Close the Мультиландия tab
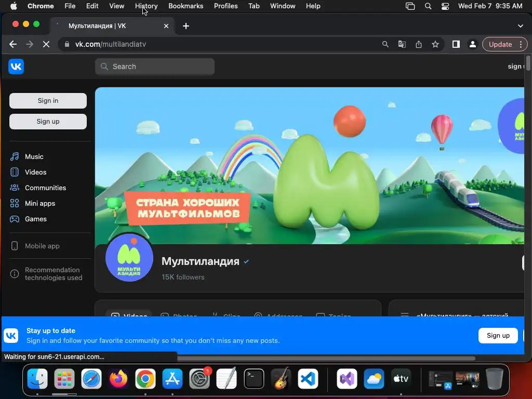The height and width of the screenshot is (399, 532). click(166, 26)
